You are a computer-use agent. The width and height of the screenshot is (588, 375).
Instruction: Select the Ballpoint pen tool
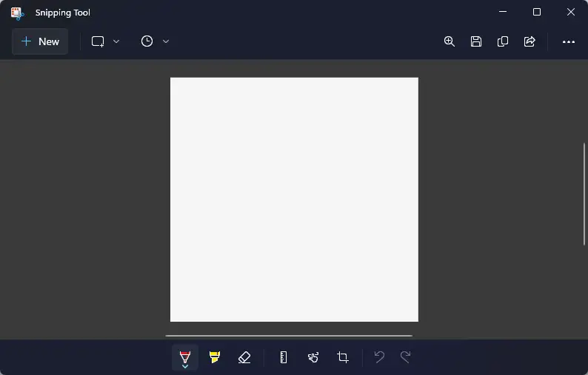[x=185, y=357]
